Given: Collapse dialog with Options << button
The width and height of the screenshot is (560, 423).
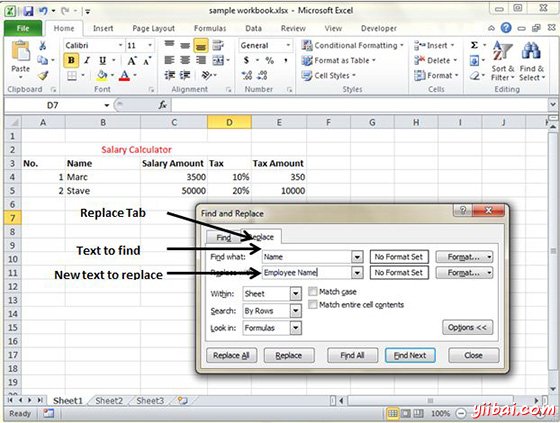Looking at the screenshot, I should (x=468, y=327).
